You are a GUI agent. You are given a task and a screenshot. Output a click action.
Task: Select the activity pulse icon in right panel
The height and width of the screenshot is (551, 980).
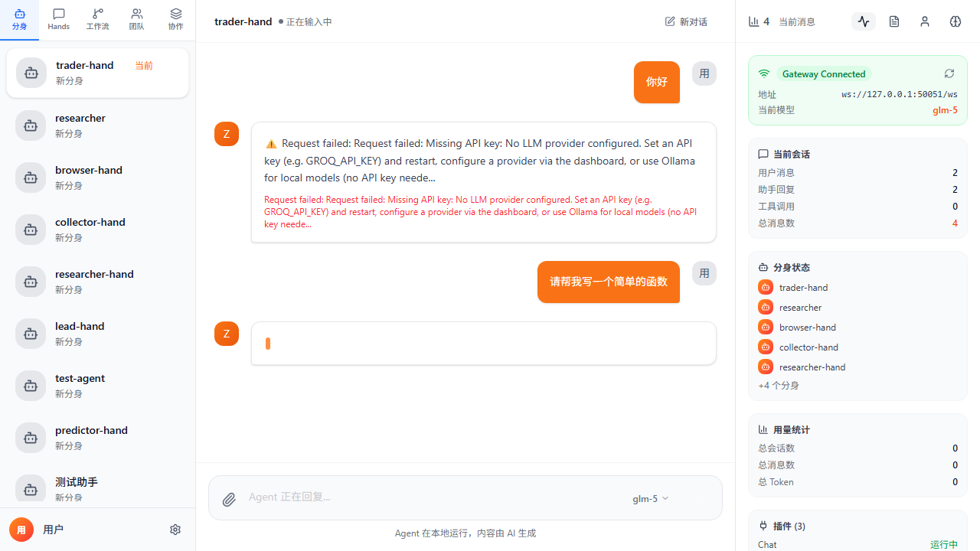[x=864, y=21]
